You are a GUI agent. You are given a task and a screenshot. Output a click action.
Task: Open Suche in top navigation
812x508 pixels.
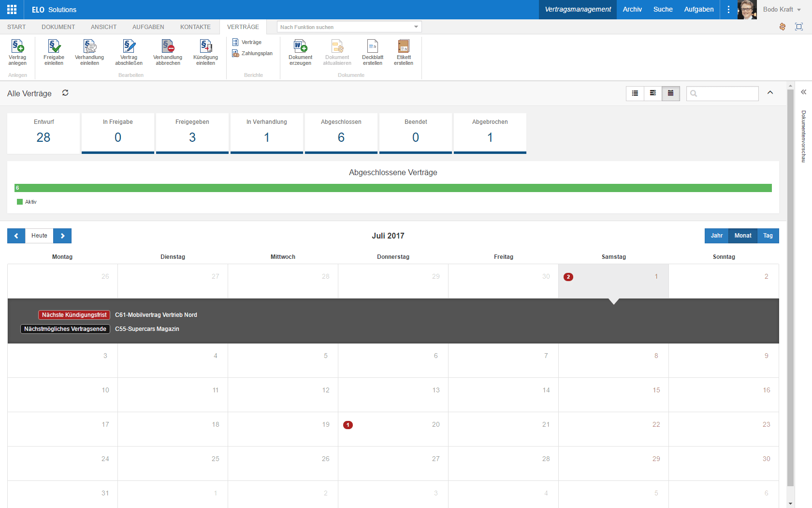(663, 10)
